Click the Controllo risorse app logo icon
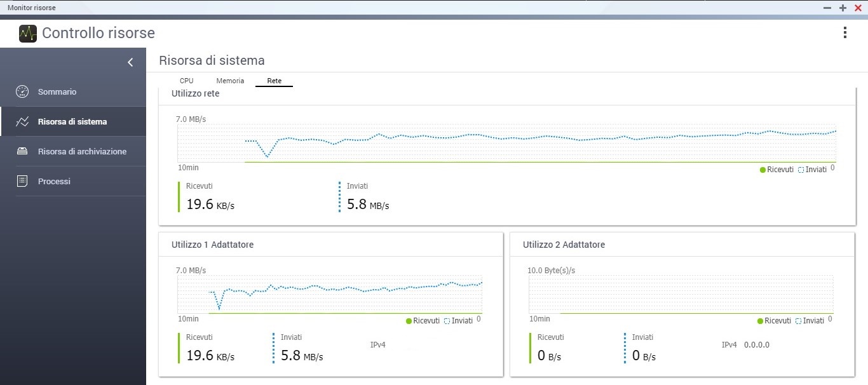 coord(28,33)
